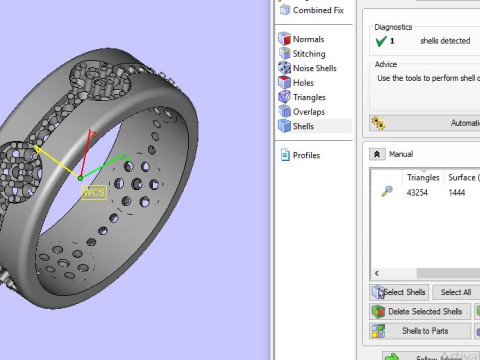Select the 43254 triangles cell
480x360 pixels.
(x=417, y=193)
